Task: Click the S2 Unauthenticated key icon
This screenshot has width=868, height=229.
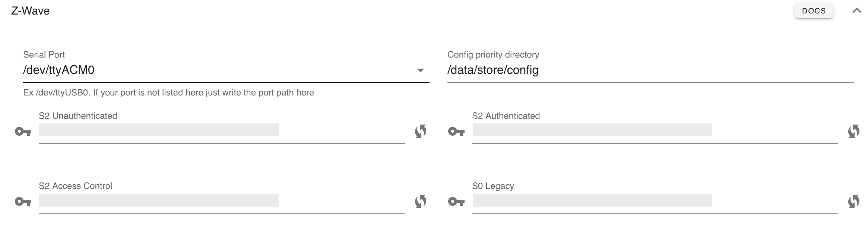Action: pos(23,132)
